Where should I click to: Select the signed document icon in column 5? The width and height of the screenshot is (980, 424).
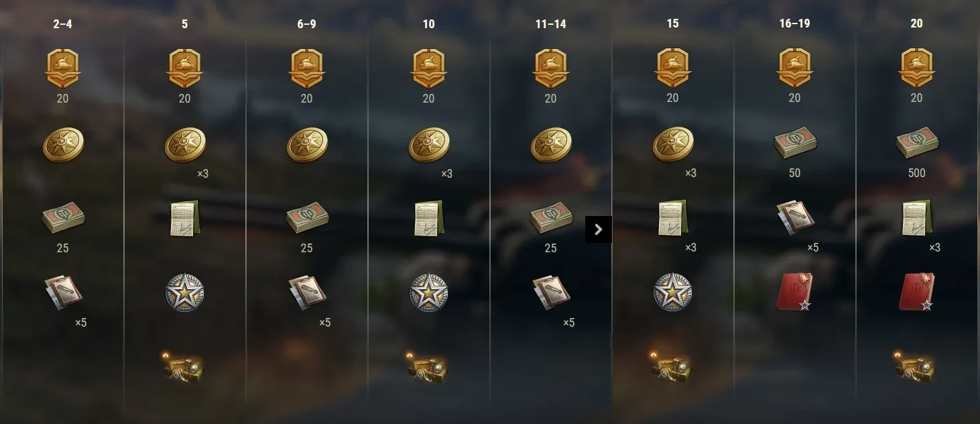pos(185,217)
